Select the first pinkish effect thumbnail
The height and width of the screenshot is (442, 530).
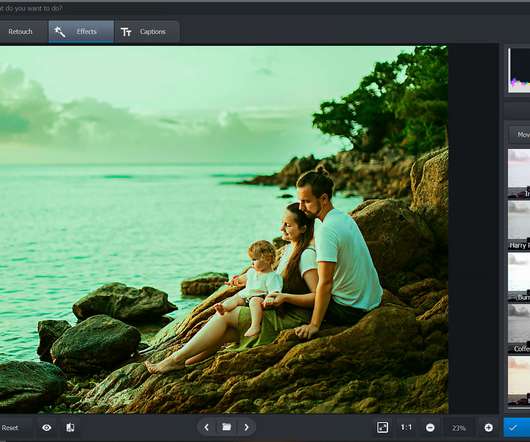(519, 174)
